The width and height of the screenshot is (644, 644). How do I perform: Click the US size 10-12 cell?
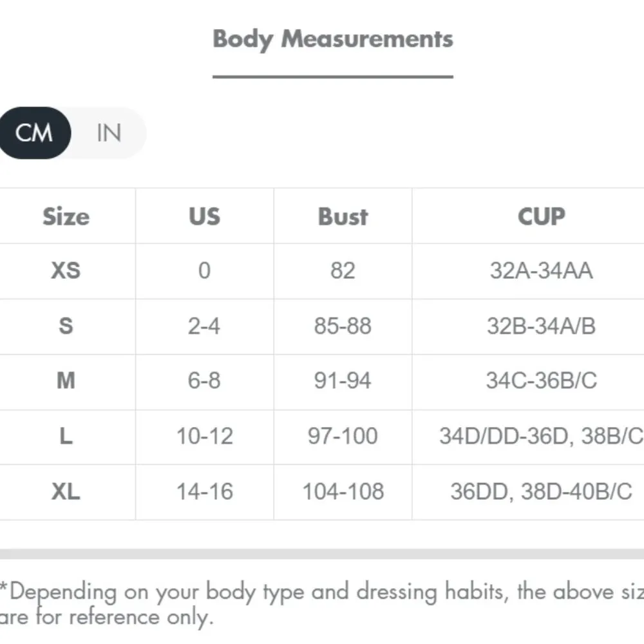click(x=204, y=437)
